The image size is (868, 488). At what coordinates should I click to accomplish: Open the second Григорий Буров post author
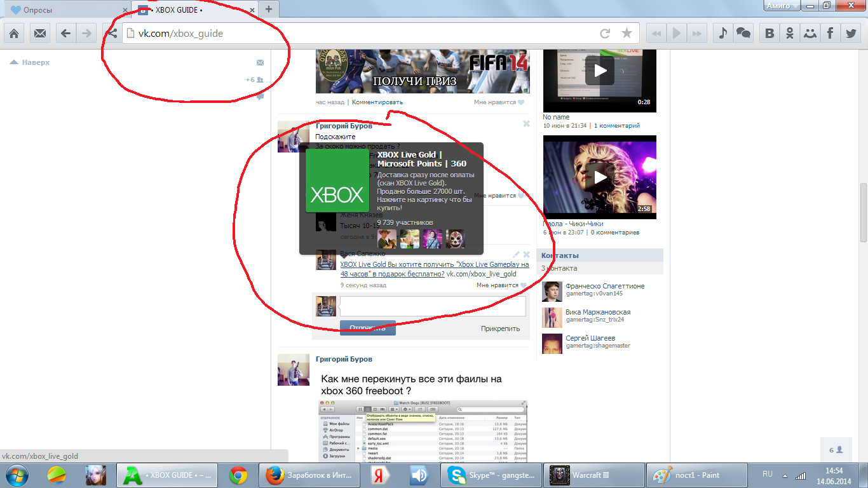tap(344, 359)
